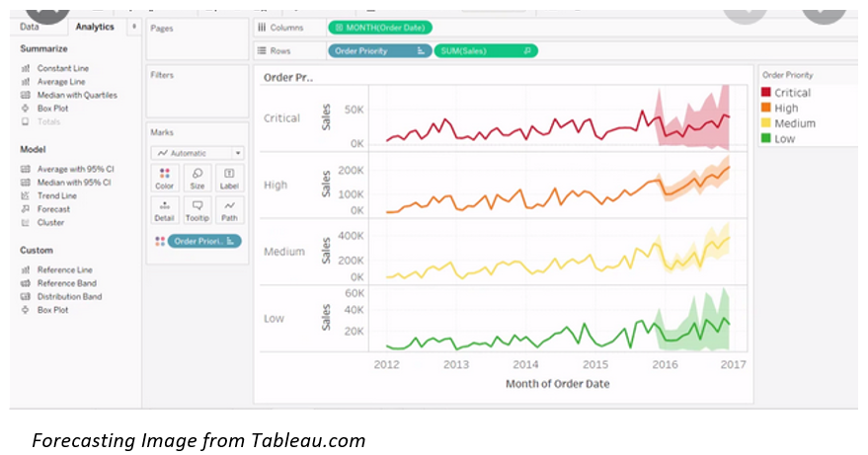Click the Order Priority pill in Marks
Screen dimensions: 868x455
(204, 241)
